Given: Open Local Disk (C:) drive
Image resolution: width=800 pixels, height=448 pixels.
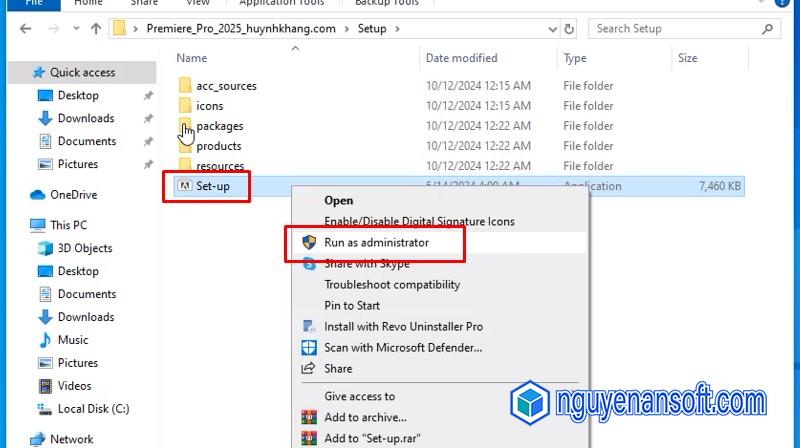Looking at the screenshot, I should [x=93, y=409].
